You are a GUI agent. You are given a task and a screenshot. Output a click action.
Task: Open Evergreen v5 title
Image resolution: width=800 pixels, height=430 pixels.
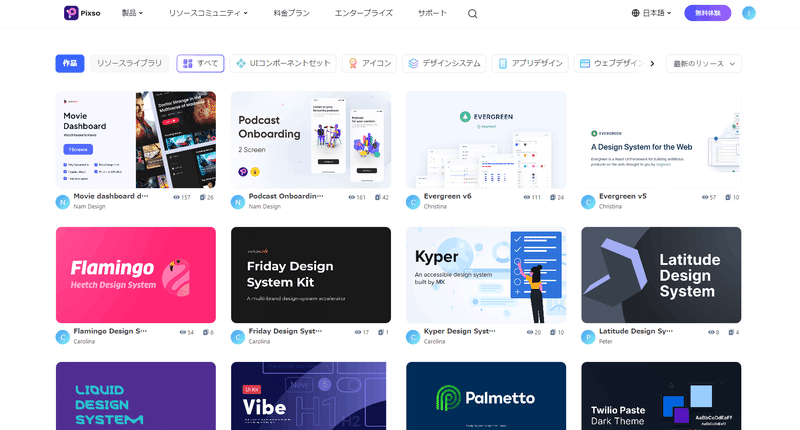coord(622,196)
